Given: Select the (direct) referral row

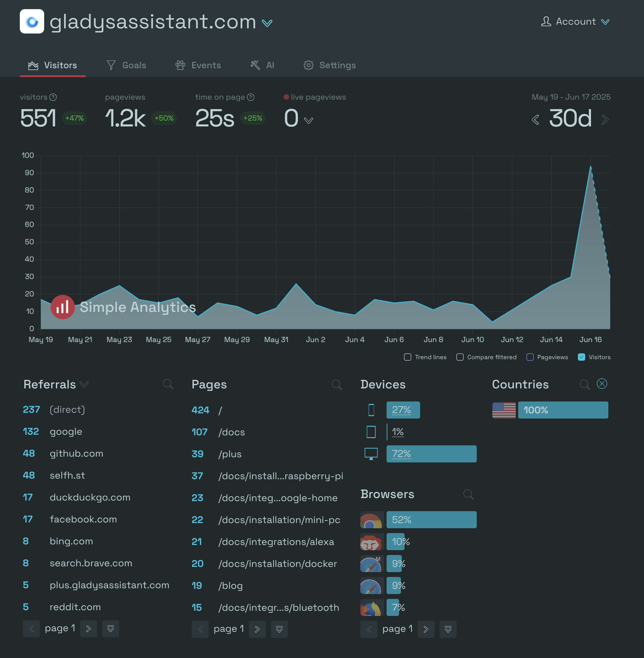Looking at the screenshot, I should (98, 410).
